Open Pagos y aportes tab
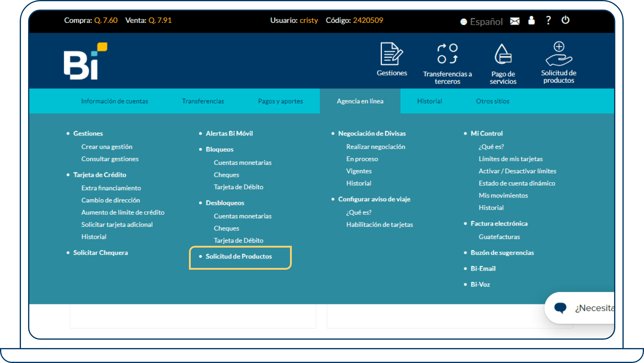The height and width of the screenshot is (363, 644). click(280, 101)
